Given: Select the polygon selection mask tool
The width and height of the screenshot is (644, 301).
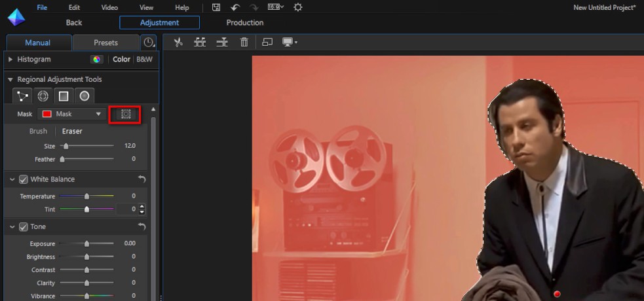Looking at the screenshot, I should [22, 96].
